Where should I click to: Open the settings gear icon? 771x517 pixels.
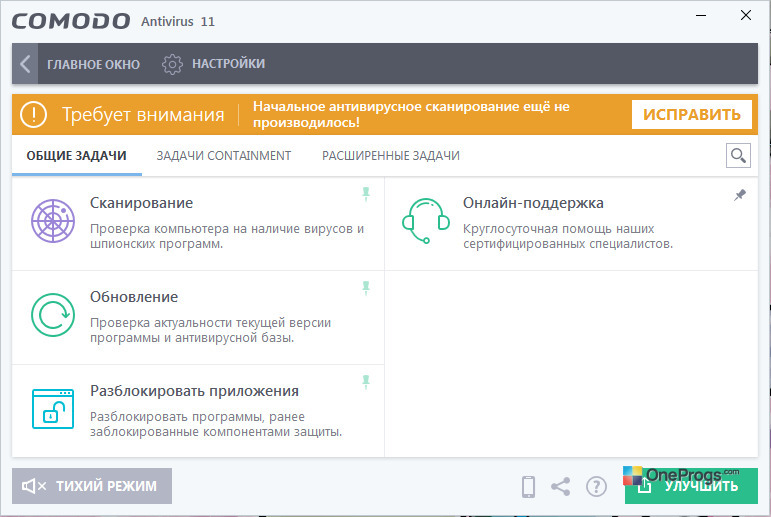click(x=172, y=64)
